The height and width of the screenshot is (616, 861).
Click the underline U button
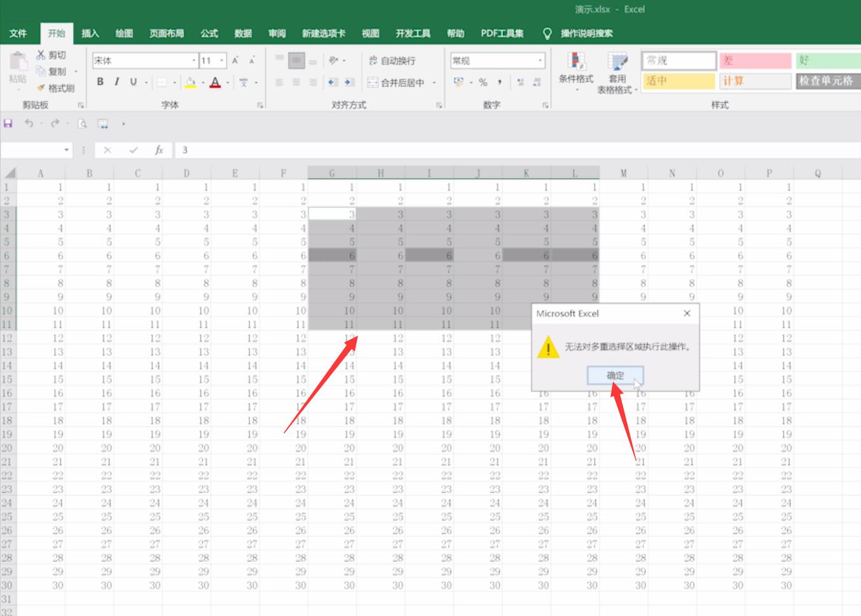[133, 82]
